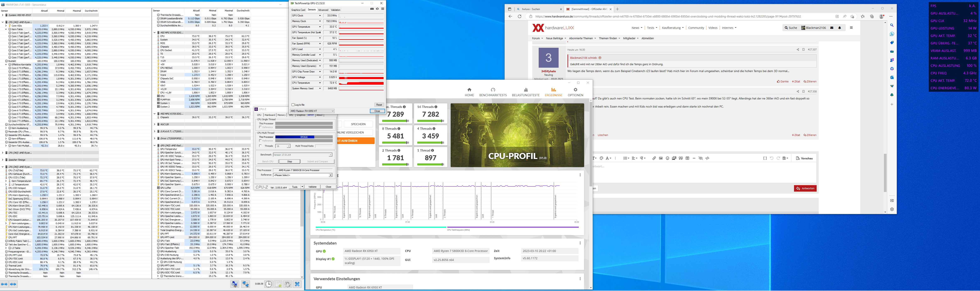The width and height of the screenshot is (980, 291).
Task: Click the Community link in hardwareluxx navigation
Action: (x=696, y=28)
